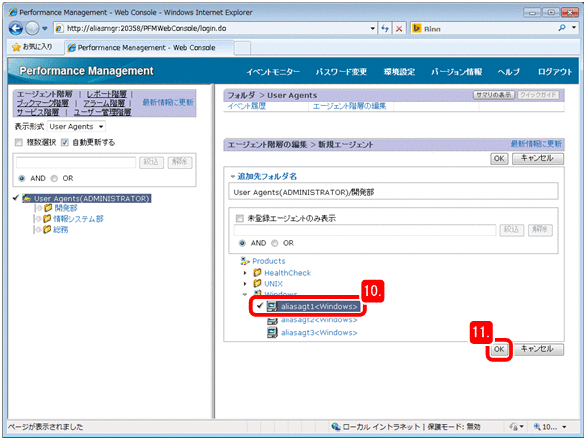Click the aliasagt3<Windows> agent icon
The width and height of the screenshot is (587, 441).
click(x=272, y=332)
